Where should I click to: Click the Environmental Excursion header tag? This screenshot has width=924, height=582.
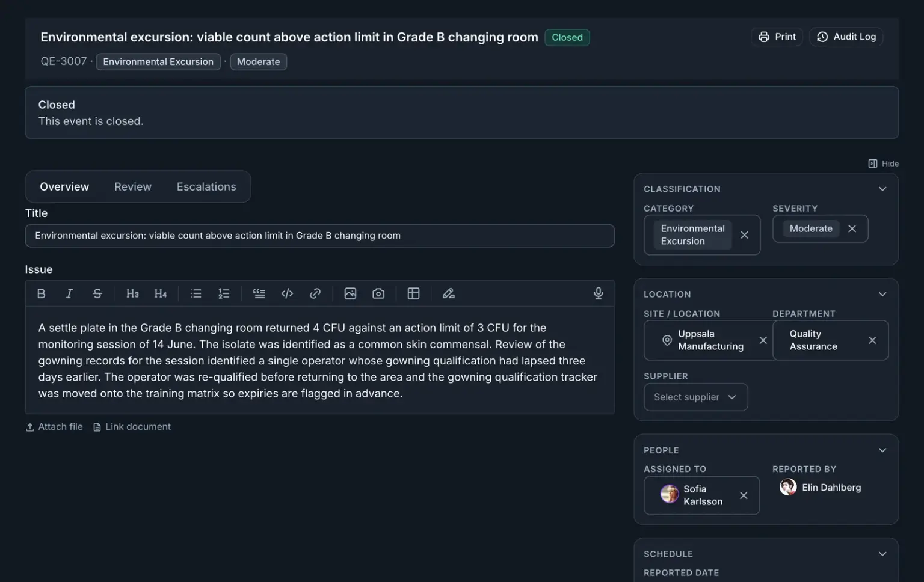158,62
